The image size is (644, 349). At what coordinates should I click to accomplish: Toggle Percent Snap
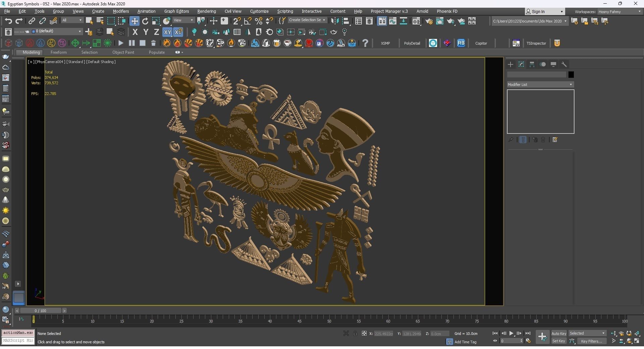click(259, 21)
